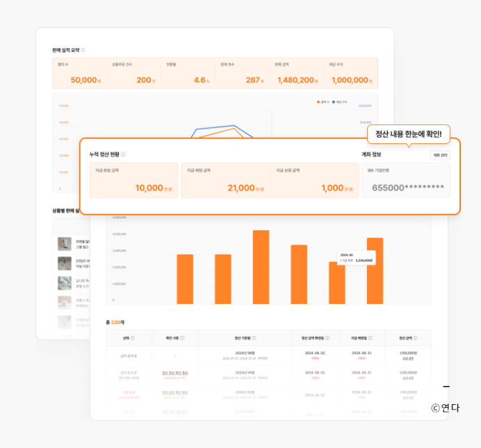Click 2024. 08. 02. date in first row
Viewport: 481px width, 448px height.
(x=315, y=353)
